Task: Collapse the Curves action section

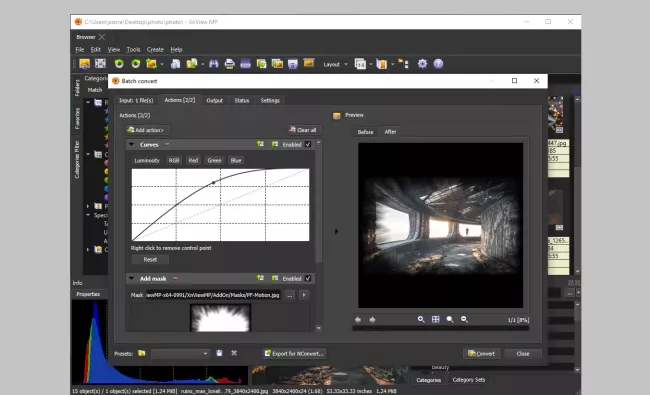Action: pos(131,144)
